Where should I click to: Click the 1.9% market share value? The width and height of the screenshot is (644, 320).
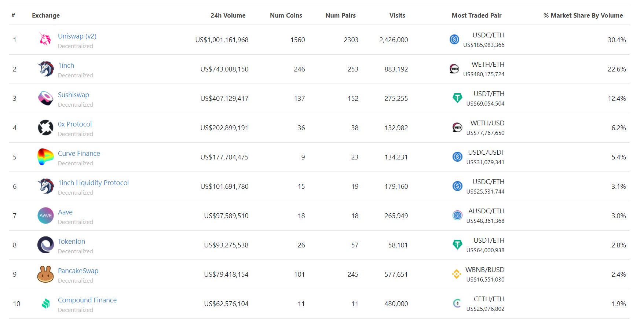coord(619,304)
